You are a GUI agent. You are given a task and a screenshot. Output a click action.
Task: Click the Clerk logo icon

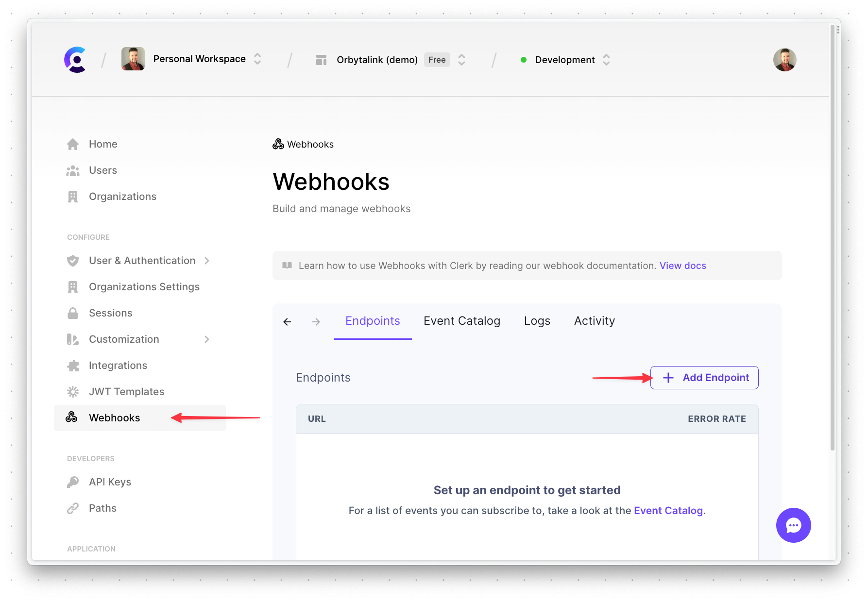point(74,59)
